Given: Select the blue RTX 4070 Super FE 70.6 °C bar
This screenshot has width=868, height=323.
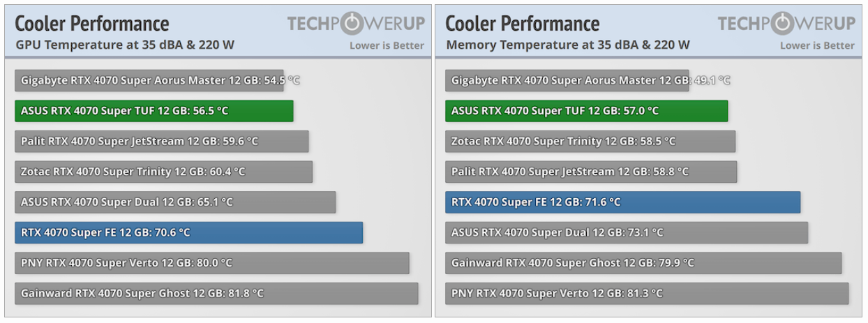Looking at the screenshot, I should point(188,232).
